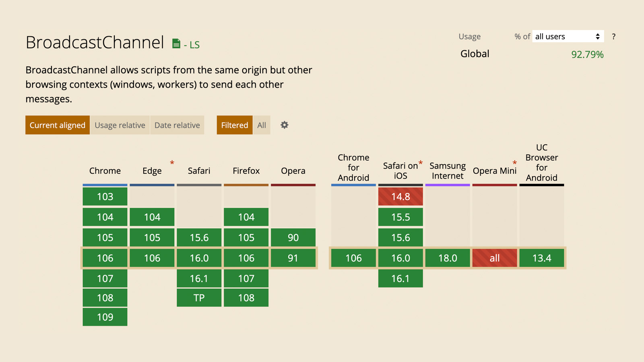Click the Chrome 109 version cell
Viewport: 644px width, 362px height.
(x=105, y=317)
